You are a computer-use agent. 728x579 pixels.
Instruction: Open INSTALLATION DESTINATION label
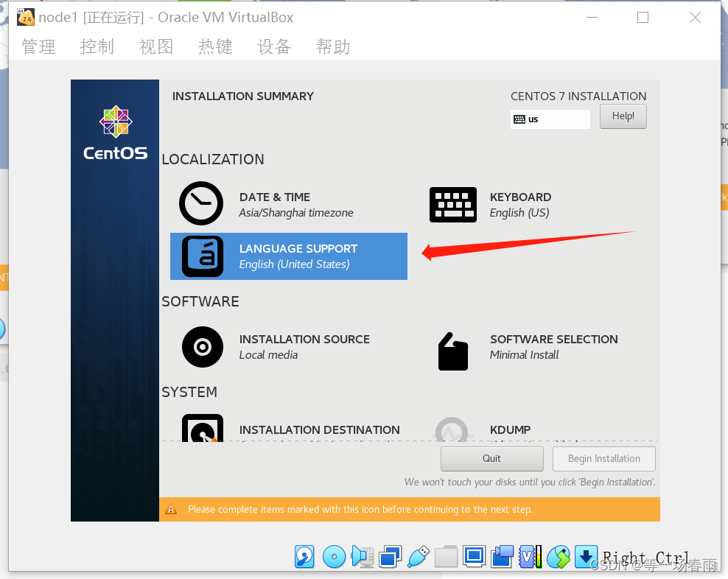320,429
